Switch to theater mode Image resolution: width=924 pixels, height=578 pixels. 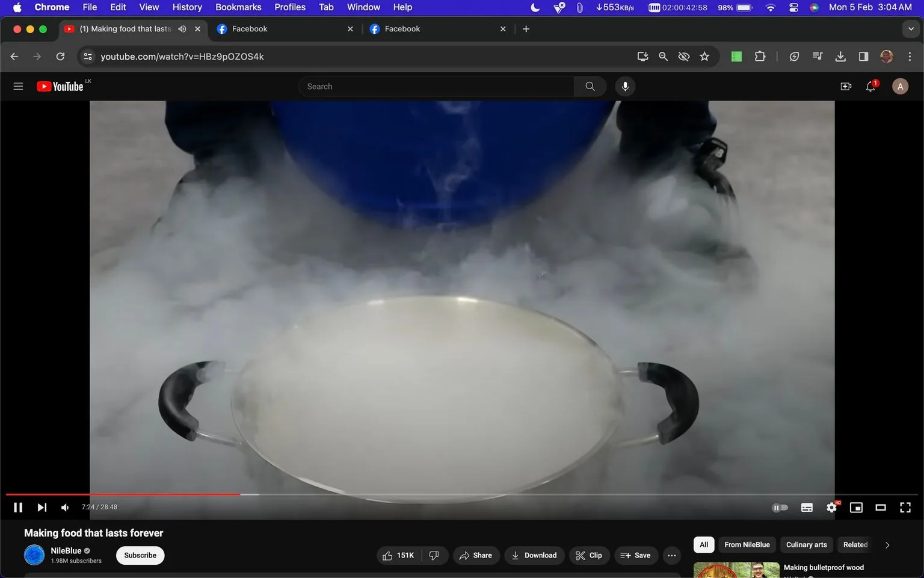point(881,507)
